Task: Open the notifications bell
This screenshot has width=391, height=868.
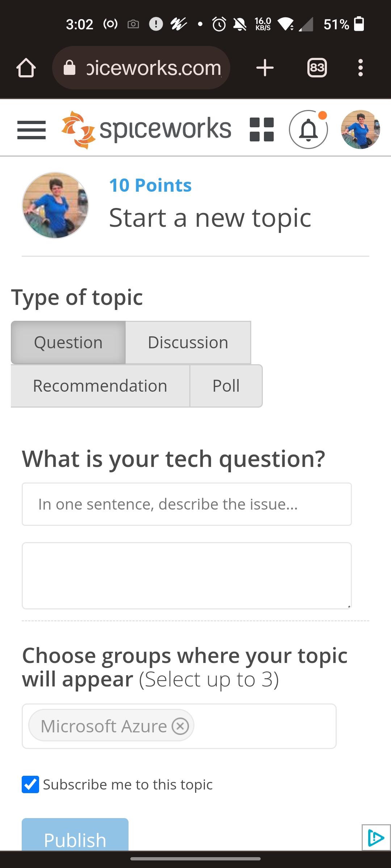Action: [308, 129]
